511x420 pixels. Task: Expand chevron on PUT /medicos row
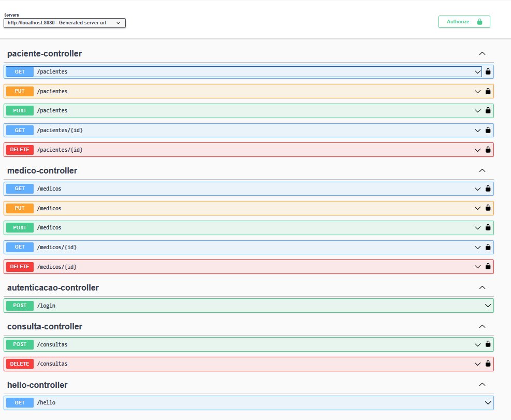(x=477, y=208)
